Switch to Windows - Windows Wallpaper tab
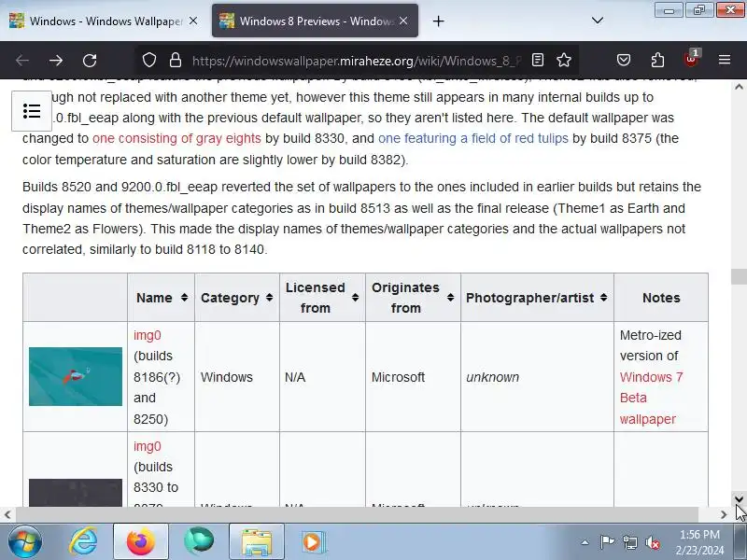 tap(105, 21)
